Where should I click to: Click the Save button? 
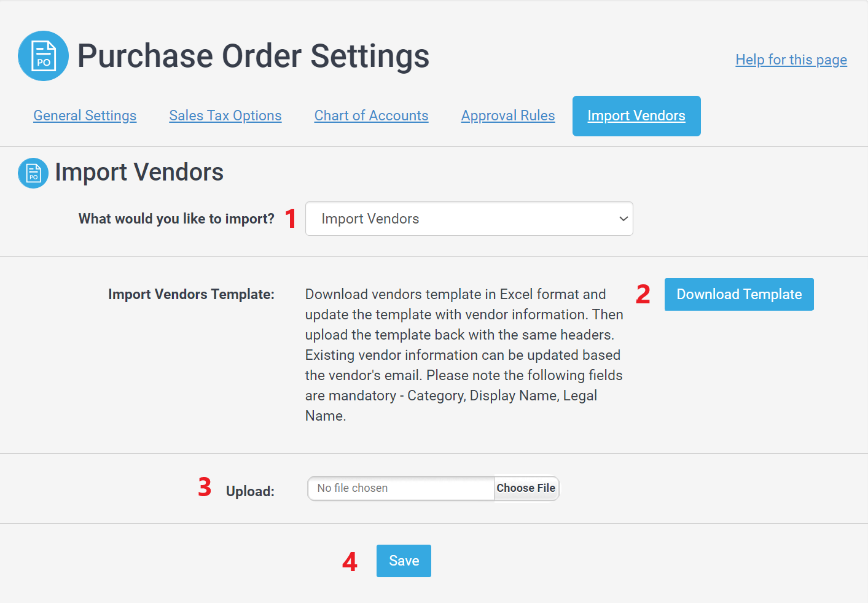point(404,561)
